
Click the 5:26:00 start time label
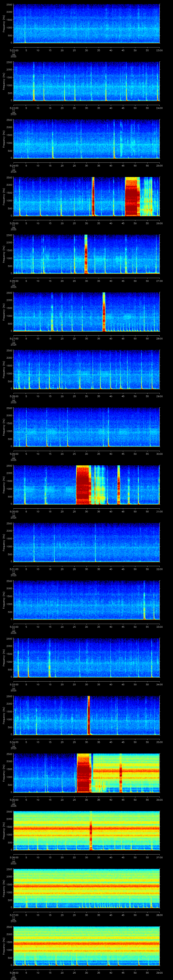14,281
